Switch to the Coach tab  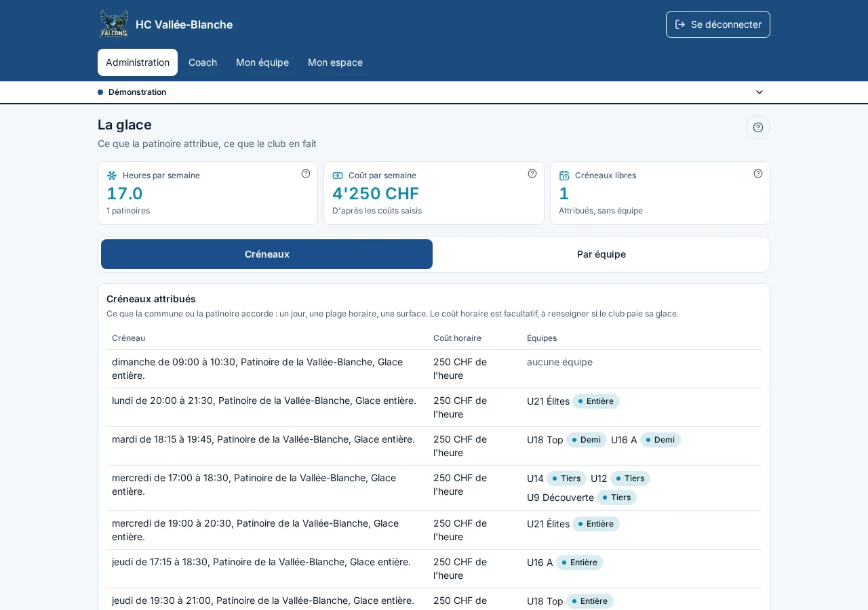[203, 62]
